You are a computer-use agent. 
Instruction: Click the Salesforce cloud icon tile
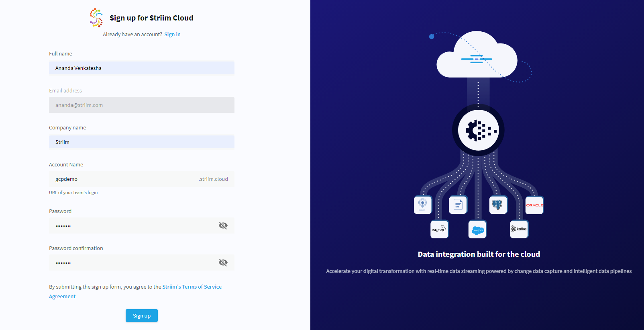coord(477,230)
